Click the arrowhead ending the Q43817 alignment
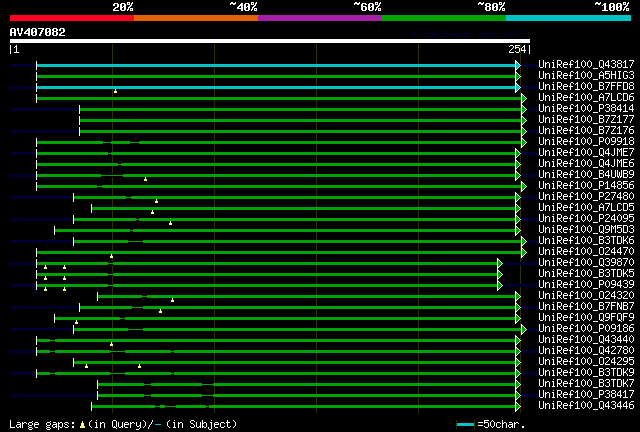Image resolution: width=640 pixels, height=432 pixels. [518, 65]
